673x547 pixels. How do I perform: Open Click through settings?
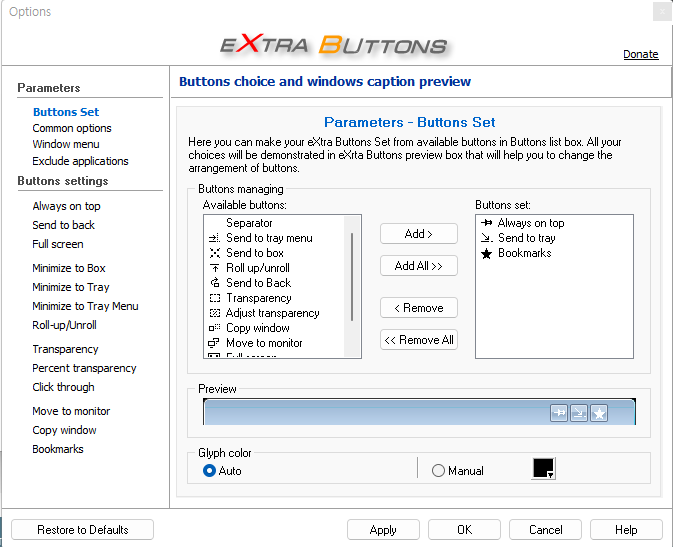(64, 387)
